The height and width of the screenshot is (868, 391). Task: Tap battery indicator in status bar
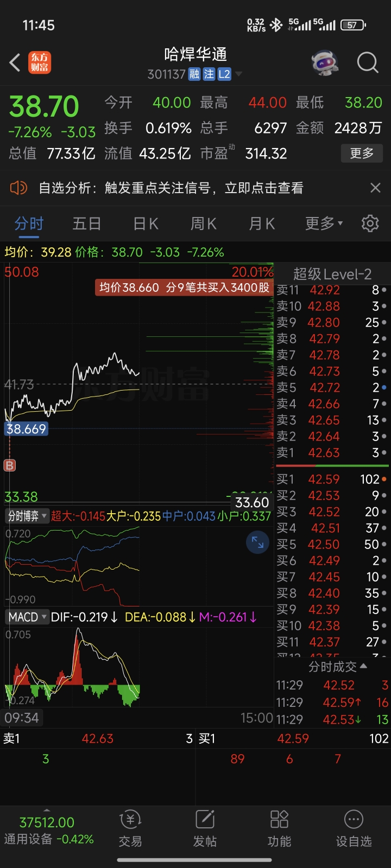(x=353, y=25)
